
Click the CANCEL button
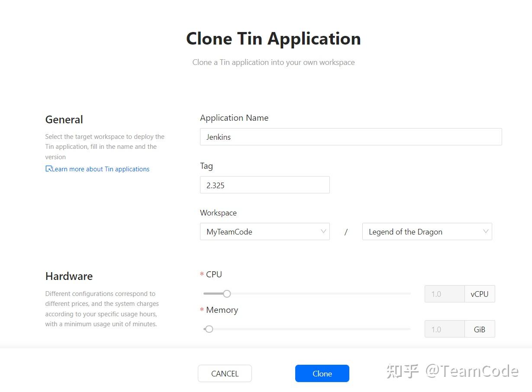point(225,373)
